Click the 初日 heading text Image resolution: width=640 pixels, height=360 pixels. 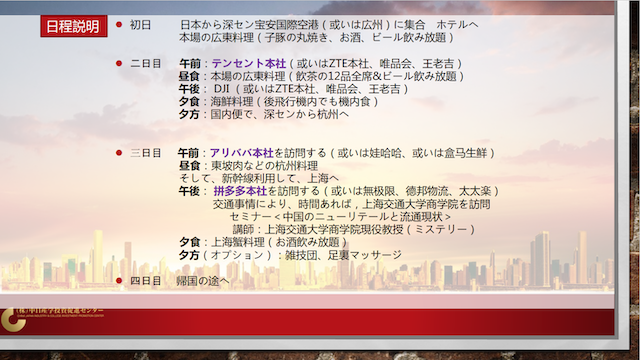[140, 25]
